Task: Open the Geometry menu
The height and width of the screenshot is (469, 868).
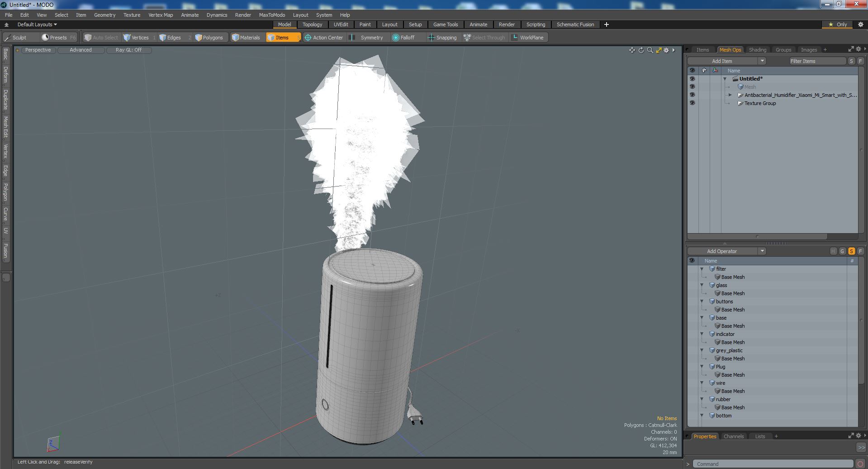Action: [x=104, y=15]
